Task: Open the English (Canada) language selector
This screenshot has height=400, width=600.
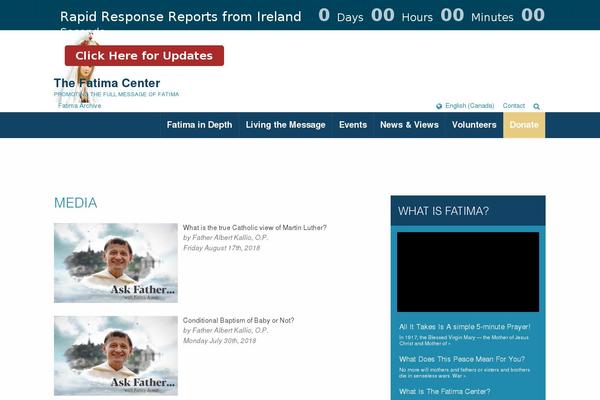Action: 470,106
